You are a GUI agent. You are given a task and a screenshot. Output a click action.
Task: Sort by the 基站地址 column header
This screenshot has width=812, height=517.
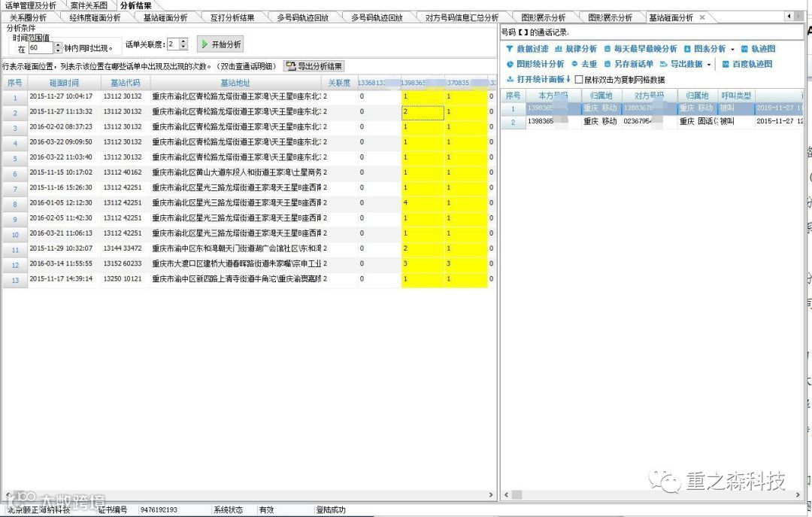click(235, 83)
